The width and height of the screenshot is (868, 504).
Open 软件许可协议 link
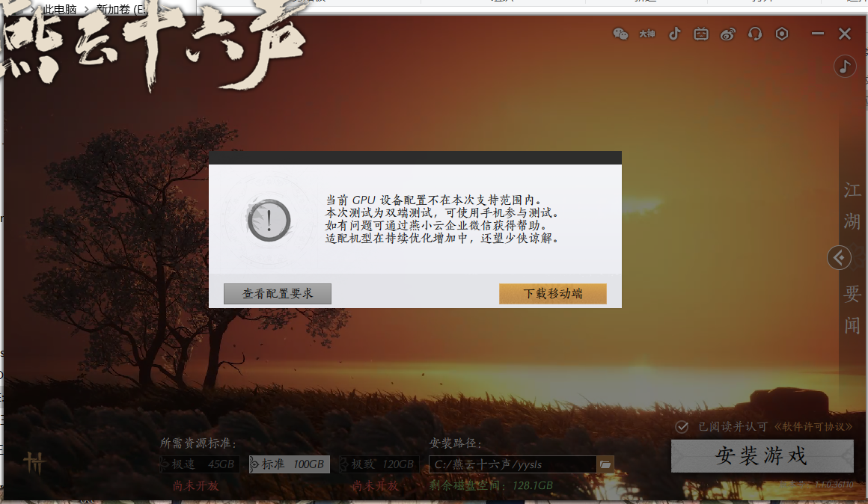(x=813, y=426)
